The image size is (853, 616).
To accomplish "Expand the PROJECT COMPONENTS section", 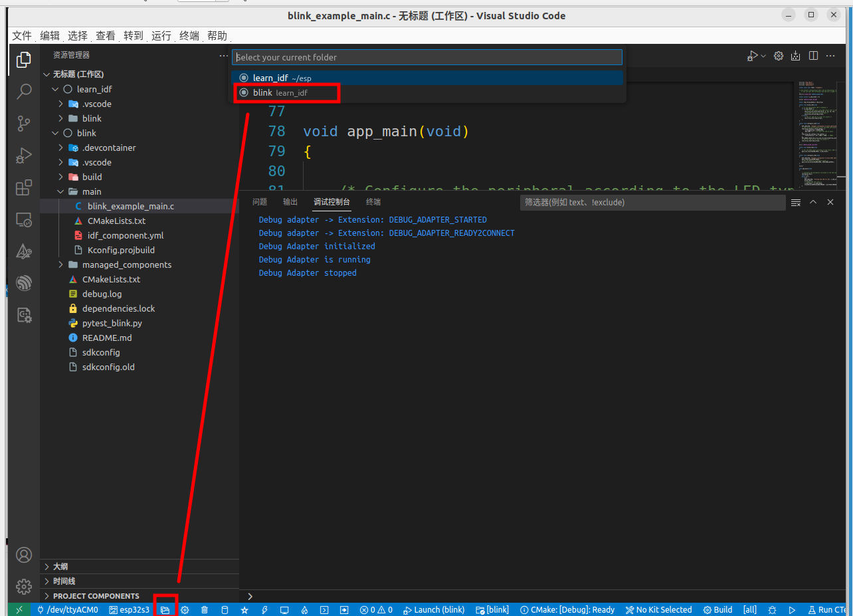I will point(140,595).
